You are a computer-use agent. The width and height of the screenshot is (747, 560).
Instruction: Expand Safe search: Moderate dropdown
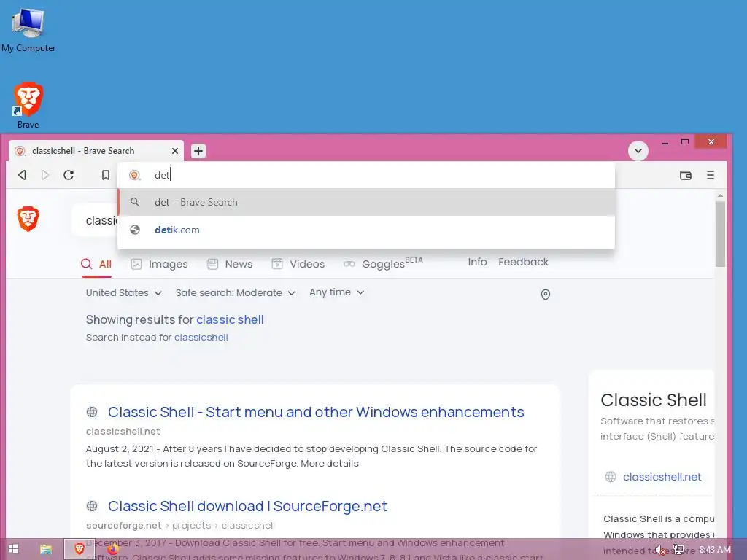[x=236, y=293]
